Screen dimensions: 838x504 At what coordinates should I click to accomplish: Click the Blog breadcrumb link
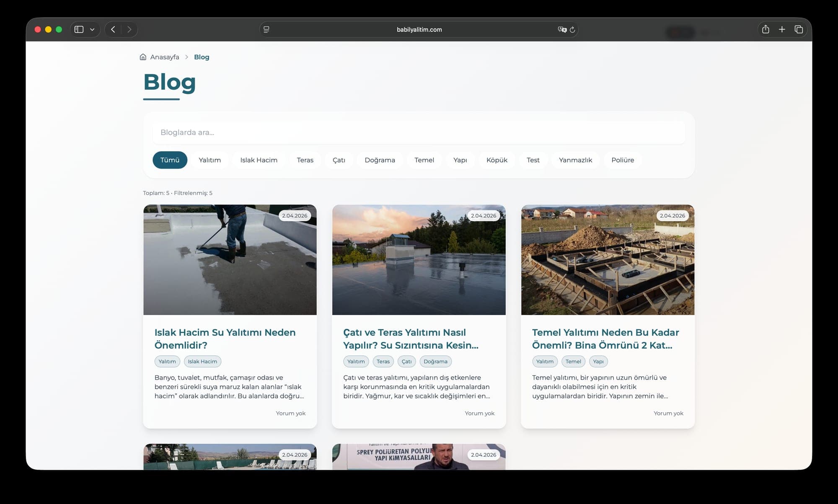(202, 57)
